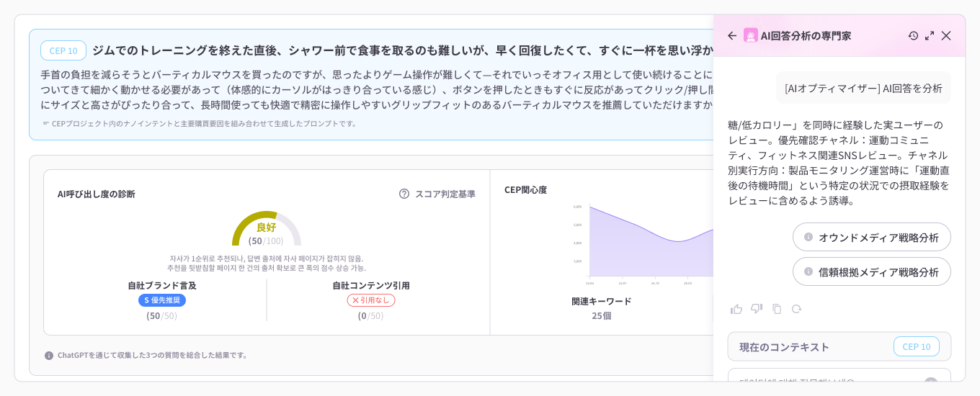This screenshot has height=396, width=980.
Task: Click the オウンドメディア戦略分析 suggestion button
Action: [871, 237]
